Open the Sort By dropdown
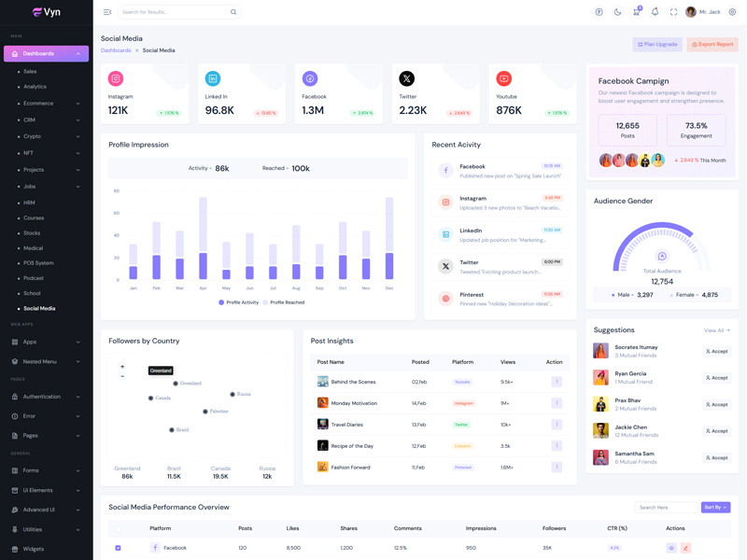 715,508
